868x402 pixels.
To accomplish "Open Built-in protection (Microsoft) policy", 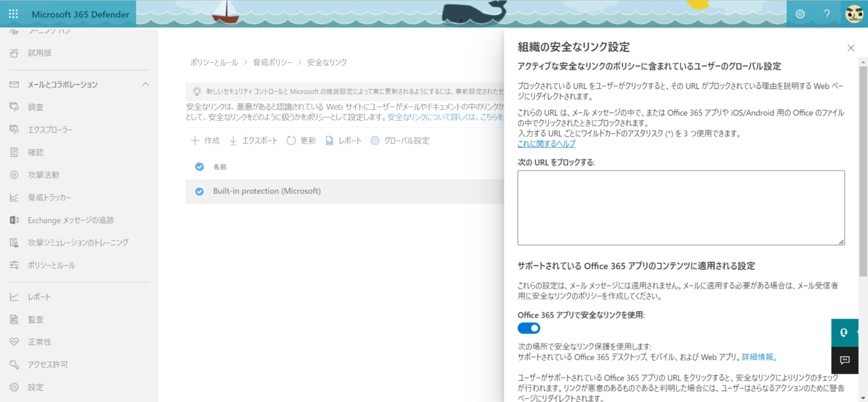I will point(267,191).
